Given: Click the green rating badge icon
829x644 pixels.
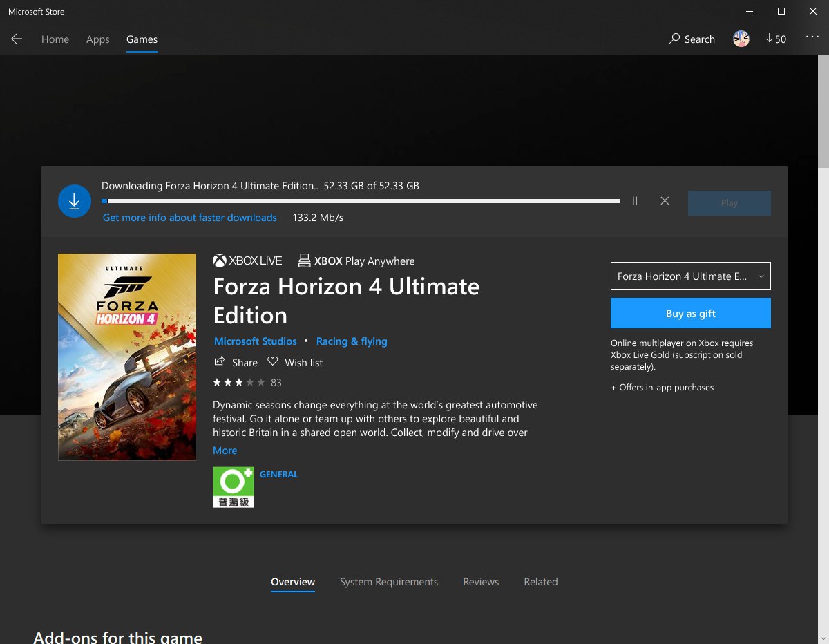Looking at the screenshot, I should pos(234,487).
